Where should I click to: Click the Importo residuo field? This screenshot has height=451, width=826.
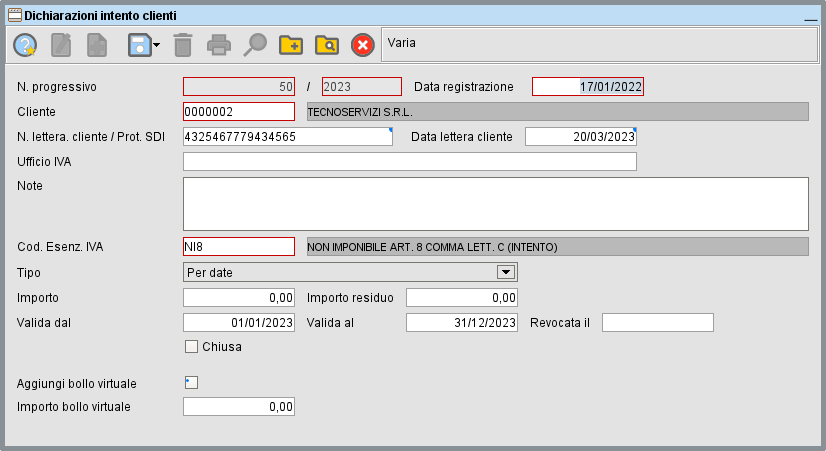pyautogui.click(x=461, y=298)
